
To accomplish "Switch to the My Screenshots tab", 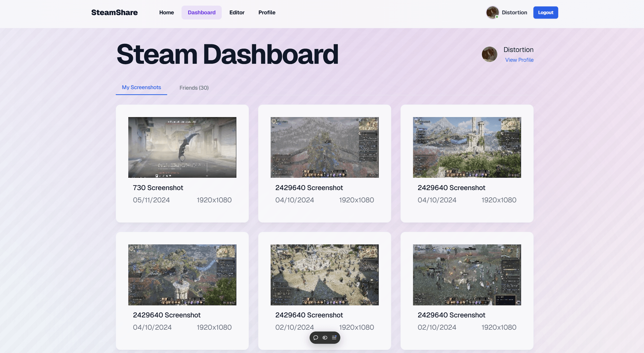I will click(x=142, y=87).
